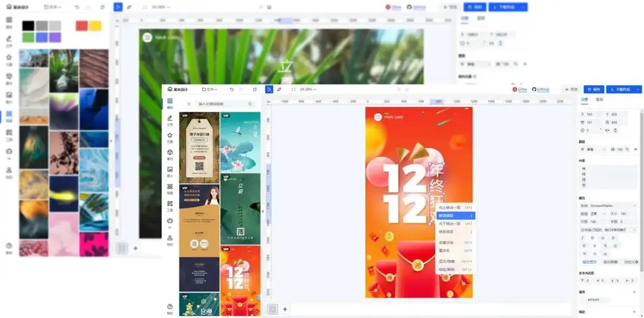Click the vertical flip icon in properties panel

615,130
